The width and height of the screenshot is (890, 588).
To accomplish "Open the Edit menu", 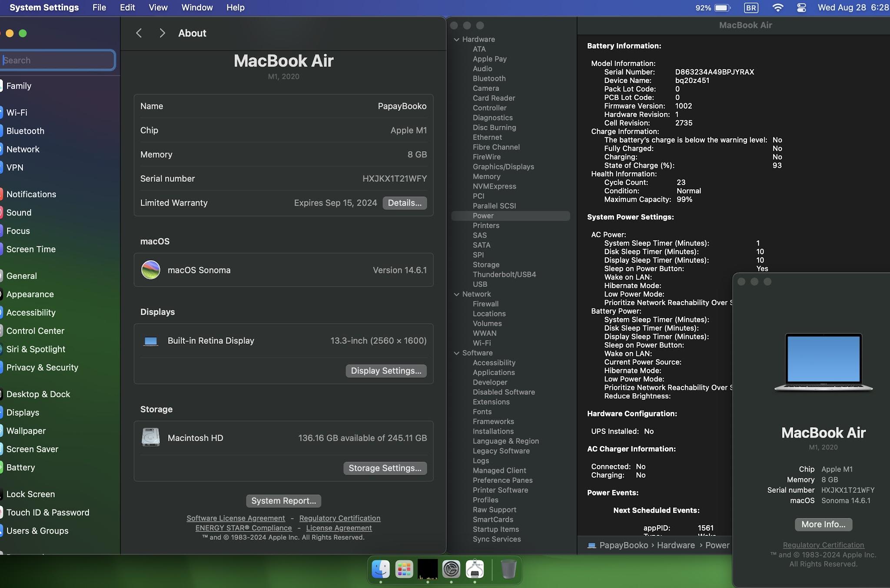I will coord(127,7).
